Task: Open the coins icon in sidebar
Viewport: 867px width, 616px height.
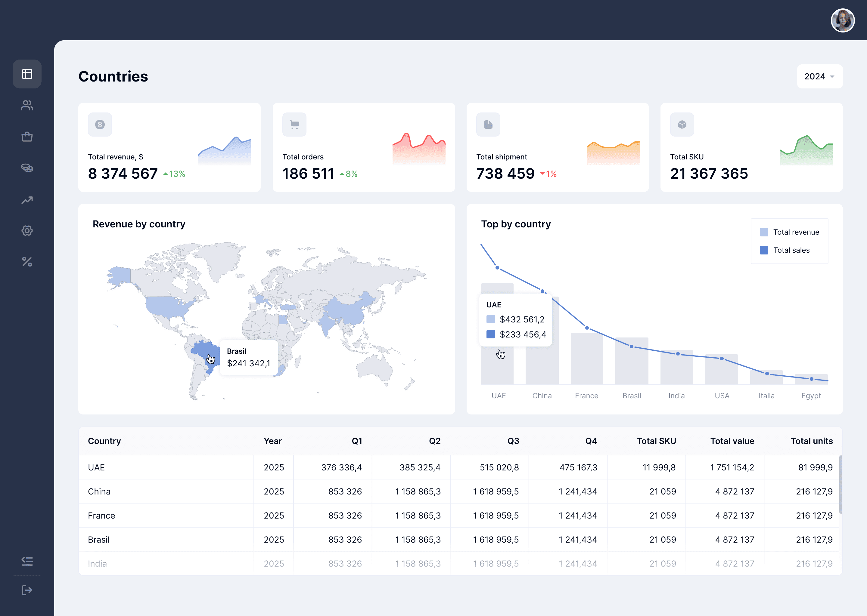Action: pyautogui.click(x=27, y=168)
